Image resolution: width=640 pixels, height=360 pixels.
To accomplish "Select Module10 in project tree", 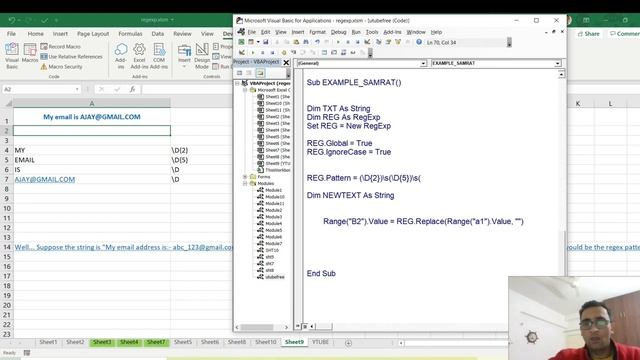I will [275, 197].
